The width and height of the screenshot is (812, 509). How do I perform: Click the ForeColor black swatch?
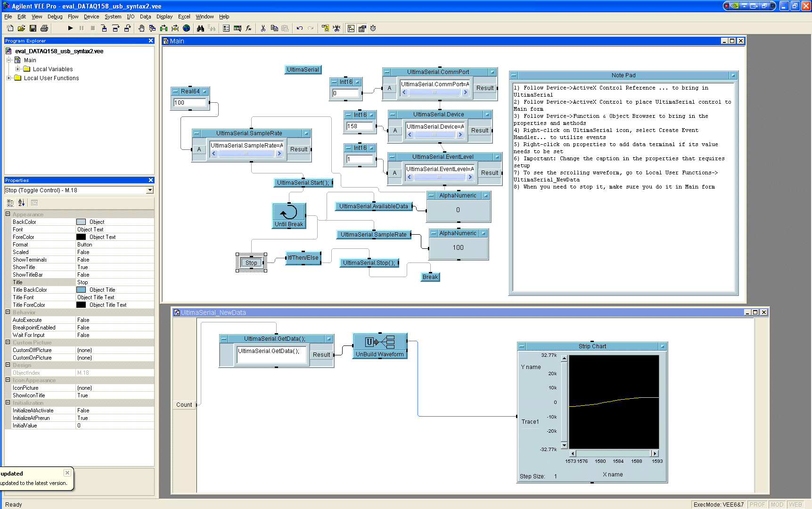pos(81,237)
